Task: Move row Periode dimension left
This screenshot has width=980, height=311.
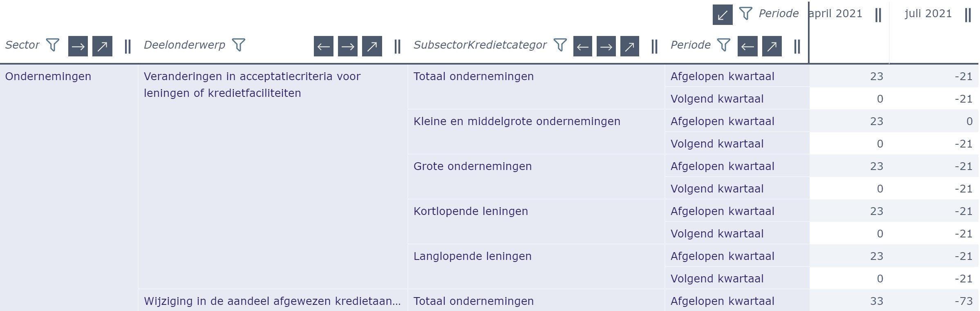Action: 747,46
